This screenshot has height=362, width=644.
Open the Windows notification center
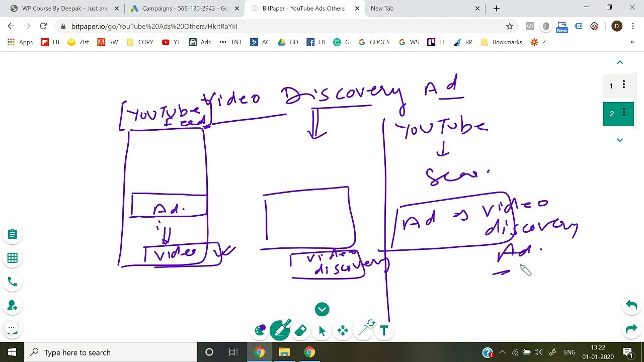(x=627, y=352)
